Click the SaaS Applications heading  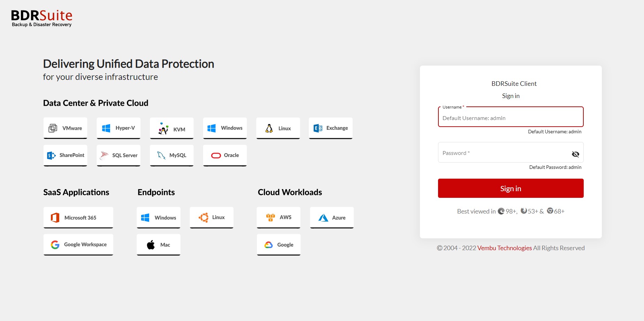pos(76,192)
